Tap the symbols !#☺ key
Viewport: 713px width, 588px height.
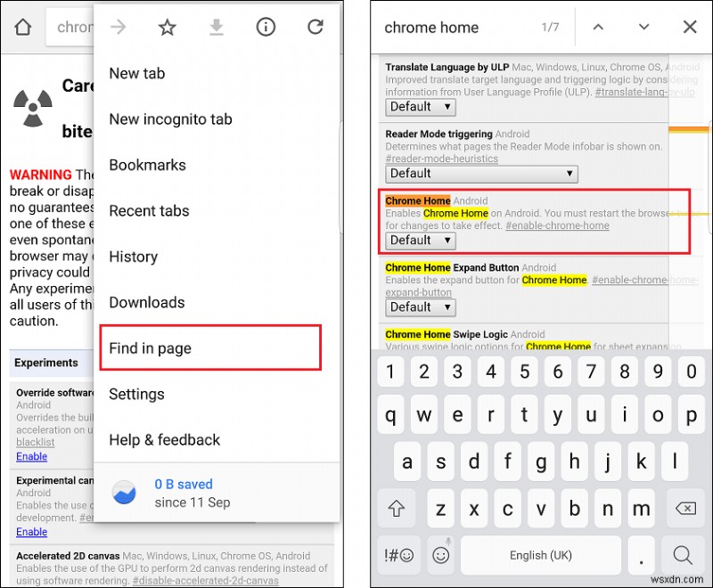pyautogui.click(x=399, y=555)
